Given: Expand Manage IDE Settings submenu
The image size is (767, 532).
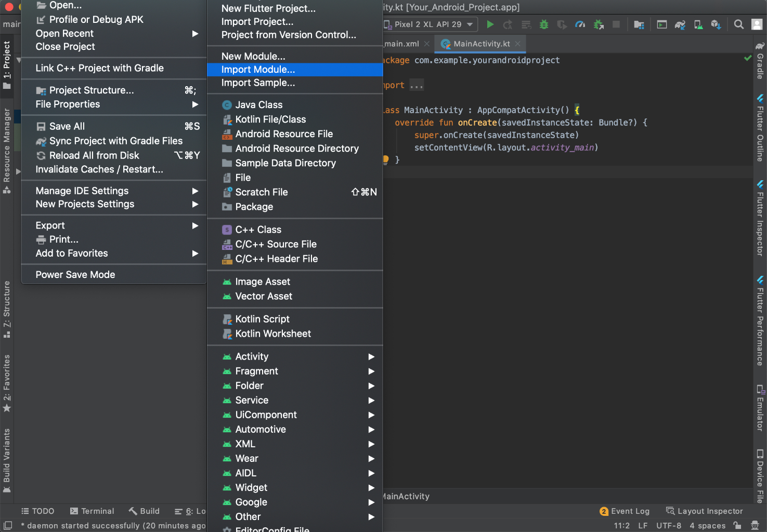Looking at the screenshot, I should [114, 191].
